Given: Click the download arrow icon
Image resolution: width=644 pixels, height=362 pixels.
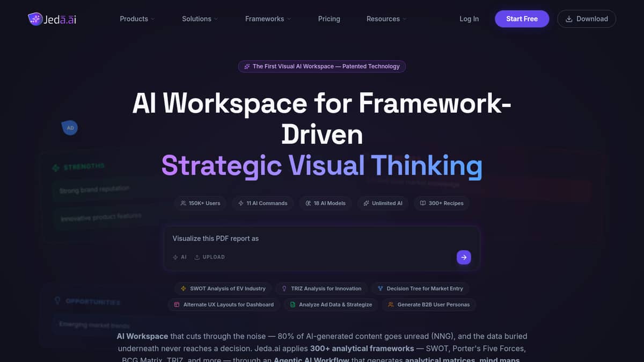Looking at the screenshot, I should click(569, 19).
